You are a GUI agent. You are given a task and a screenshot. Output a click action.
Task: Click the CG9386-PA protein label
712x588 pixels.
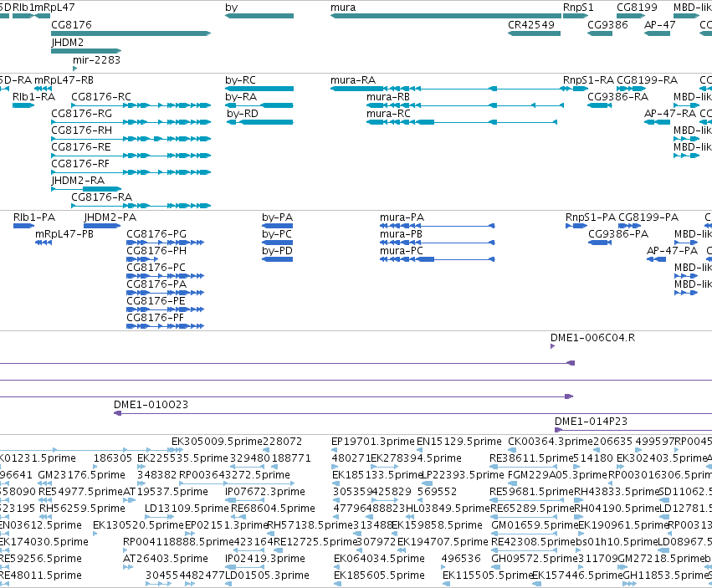[x=618, y=234]
